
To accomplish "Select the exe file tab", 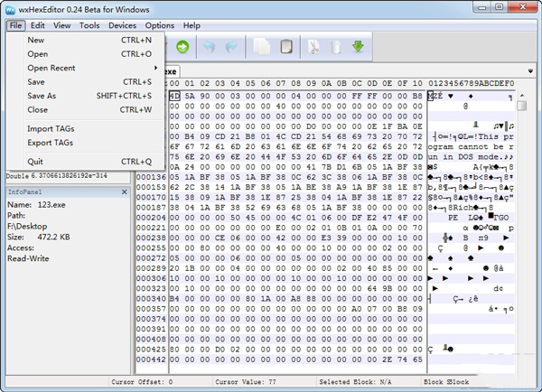I will (171, 71).
